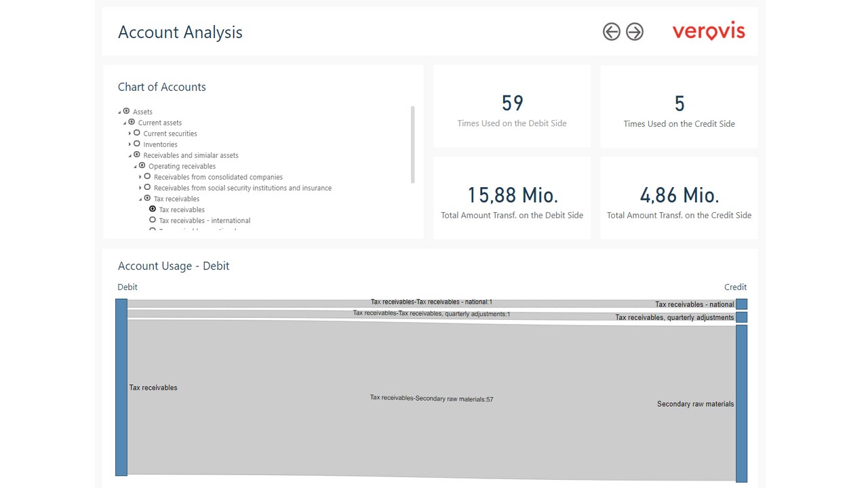Collapse the Operating receivables node
This screenshot has width=868, height=488.
click(x=136, y=167)
